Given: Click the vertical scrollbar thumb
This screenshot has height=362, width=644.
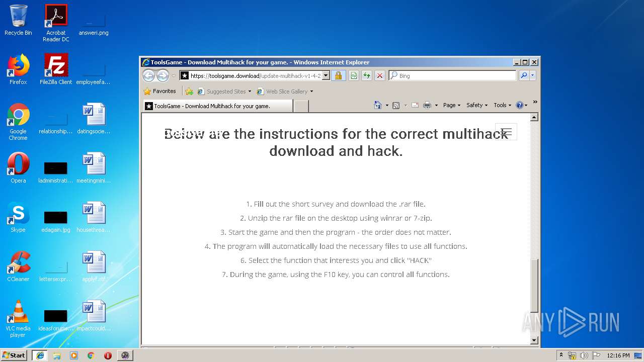Looking at the screenshot, I should (534, 286).
